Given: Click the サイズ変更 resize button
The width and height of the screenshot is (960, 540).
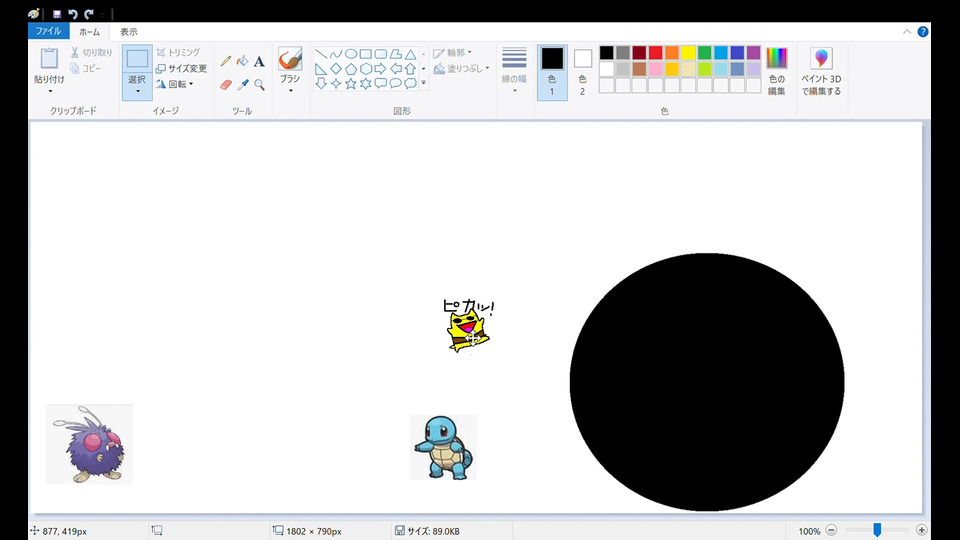Looking at the screenshot, I should [181, 69].
